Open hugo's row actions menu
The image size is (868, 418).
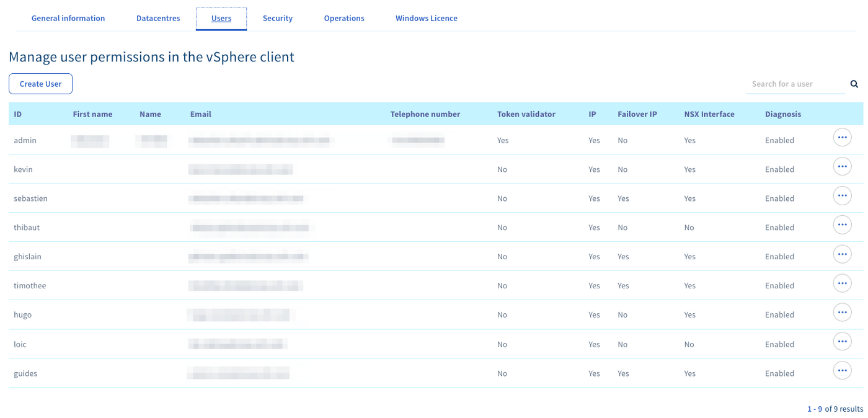click(x=842, y=313)
